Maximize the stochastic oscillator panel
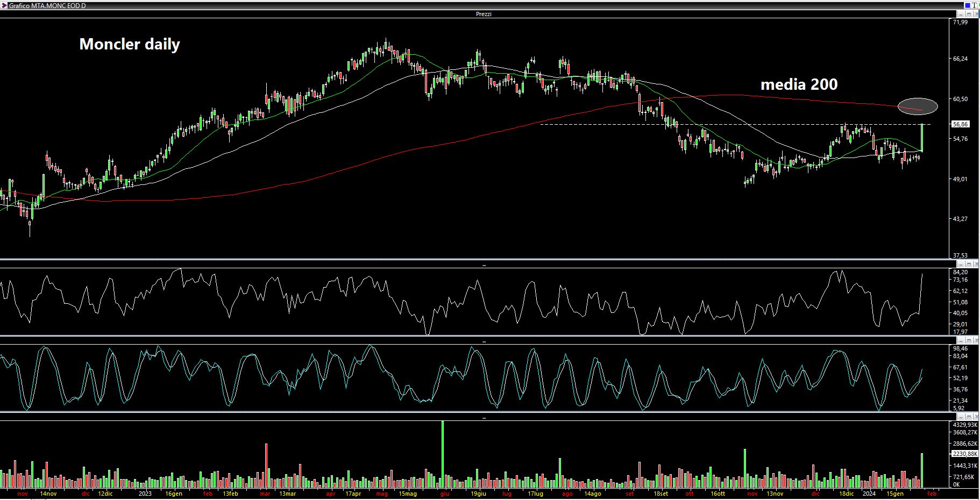 click(968, 341)
